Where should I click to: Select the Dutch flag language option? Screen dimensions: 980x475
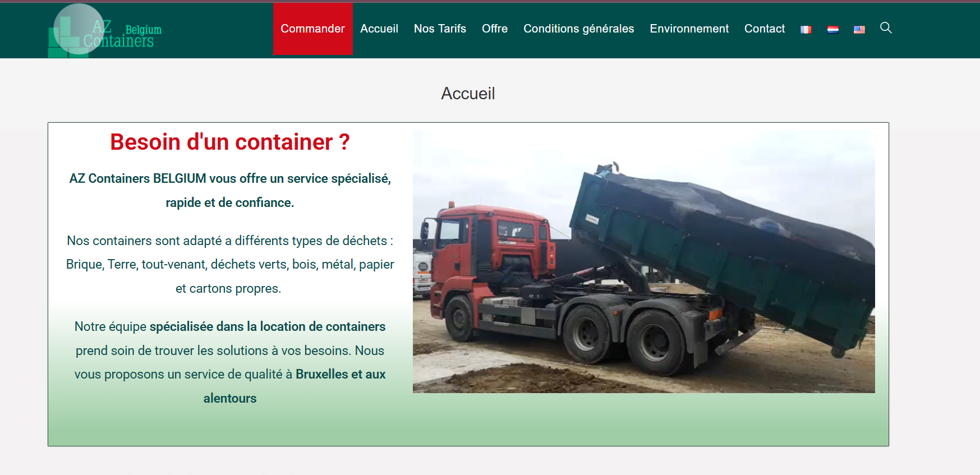[x=833, y=30]
